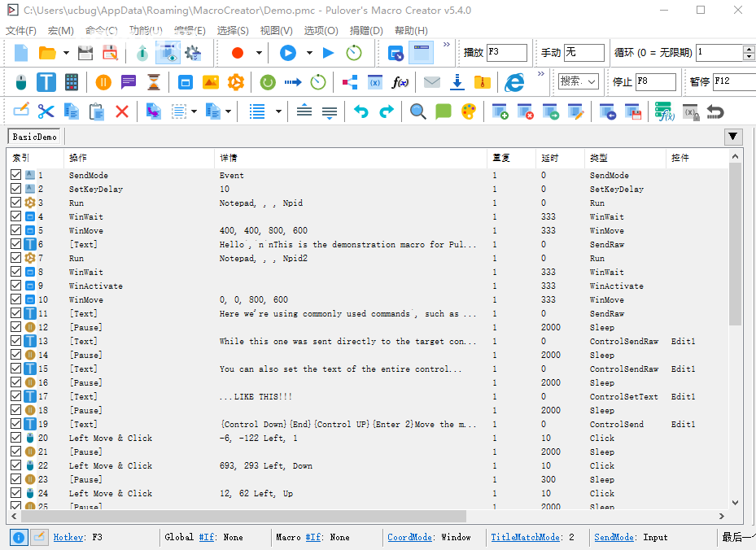Click the Global #If link
Image resolution: width=756 pixels, height=550 pixels.
pyautogui.click(x=208, y=537)
